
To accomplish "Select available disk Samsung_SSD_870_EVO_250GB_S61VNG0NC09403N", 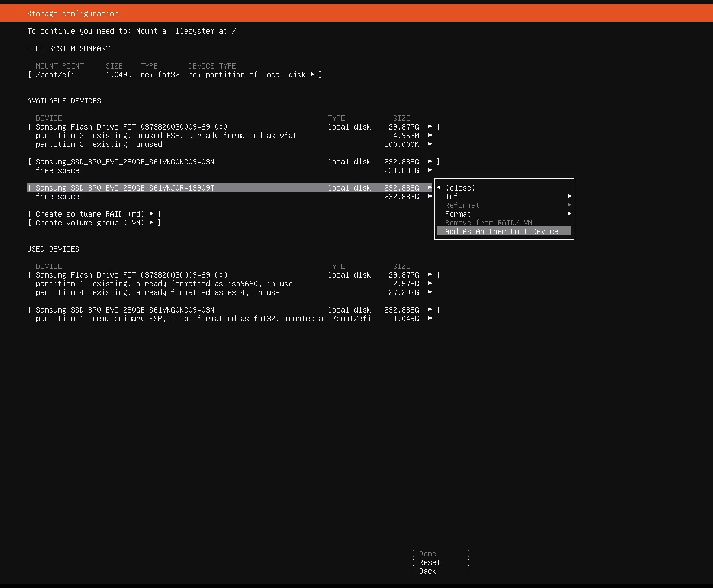I will tap(233, 162).
